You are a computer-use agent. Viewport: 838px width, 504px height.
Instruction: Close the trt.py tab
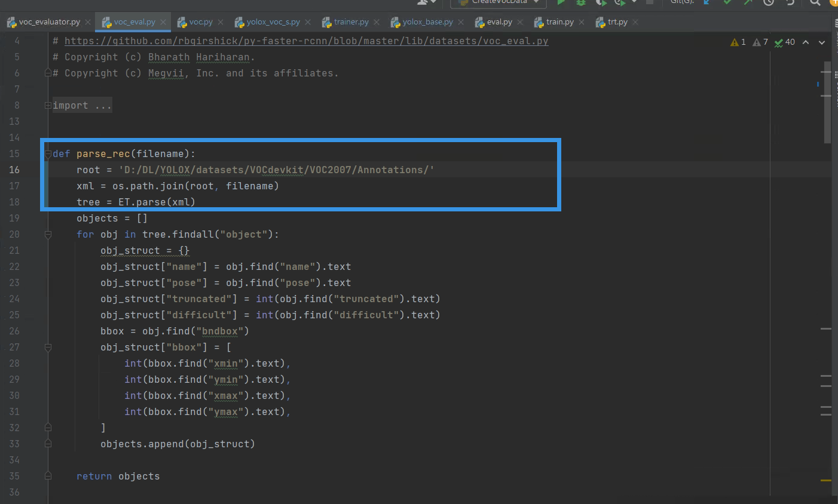point(635,22)
